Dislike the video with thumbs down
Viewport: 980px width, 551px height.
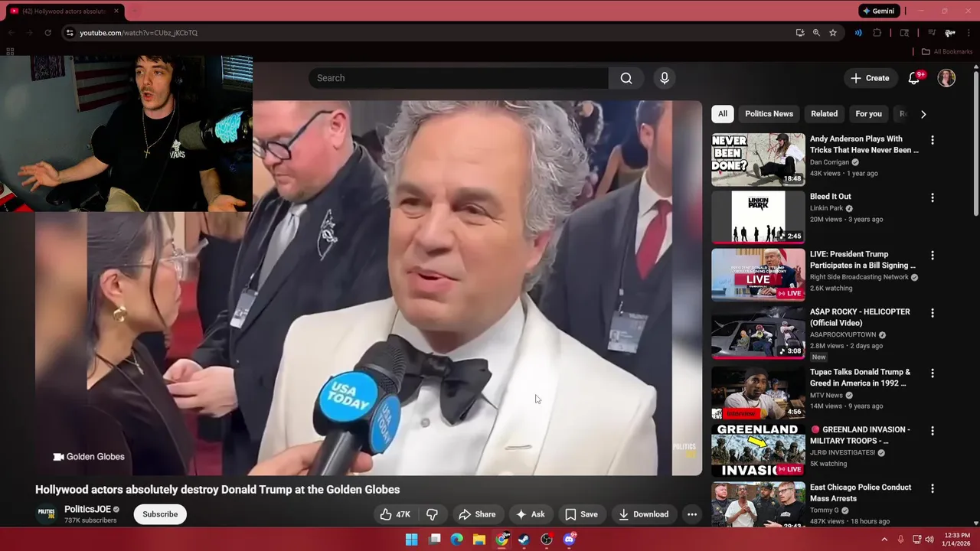pos(432,514)
